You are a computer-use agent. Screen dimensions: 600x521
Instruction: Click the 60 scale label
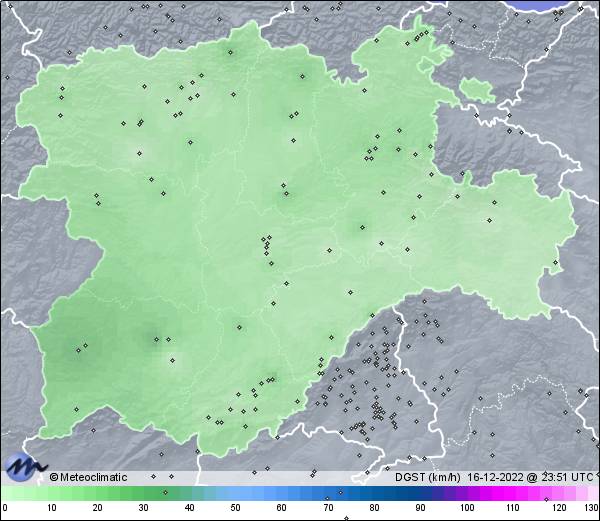(282, 508)
